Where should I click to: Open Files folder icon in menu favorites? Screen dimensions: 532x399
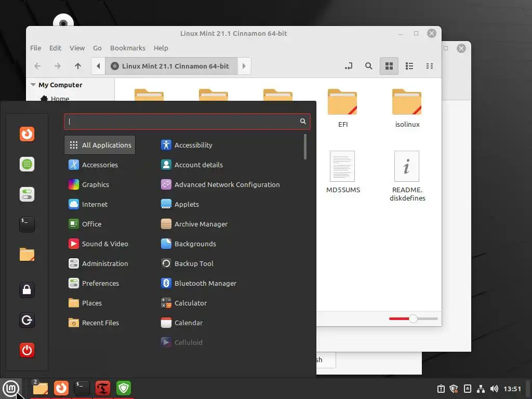27,255
